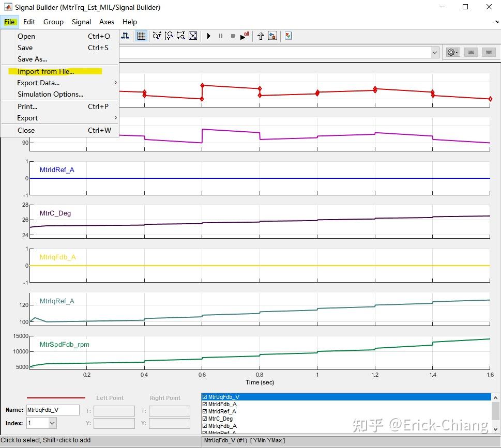The width and height of the screenshot is (501, 448).
Task: Click the signal line color sample
Action: tap(55, 398)
